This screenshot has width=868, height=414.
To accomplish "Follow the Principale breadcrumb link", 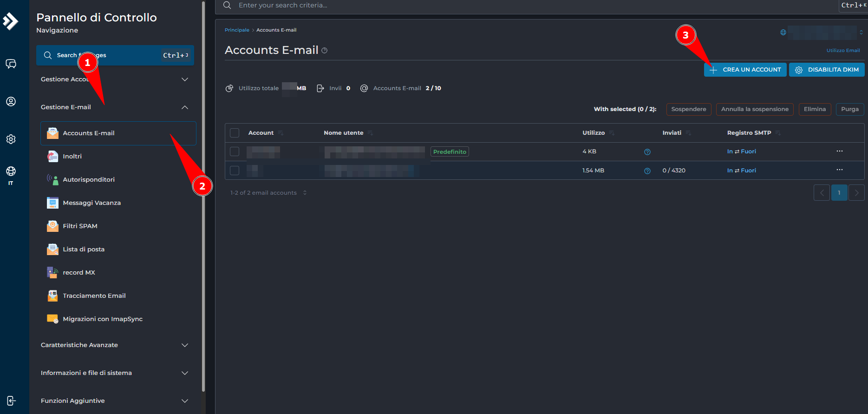I will tap(237, 30).
